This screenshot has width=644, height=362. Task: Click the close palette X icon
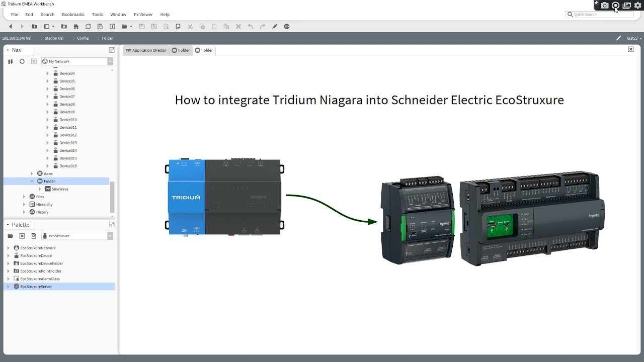pyautogui.click(x=22, y=236)
